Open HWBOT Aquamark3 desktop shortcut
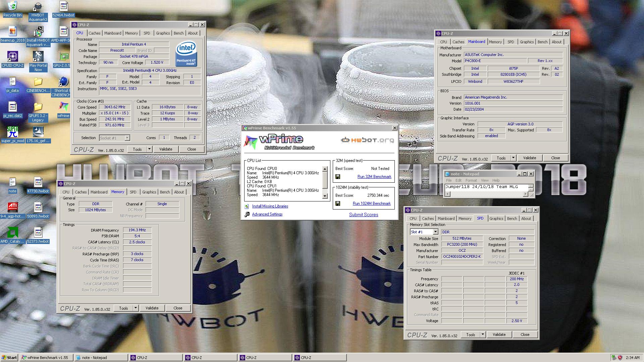Image resolution: width=644 pixels, height=362 pixels. tap(38, 12)
